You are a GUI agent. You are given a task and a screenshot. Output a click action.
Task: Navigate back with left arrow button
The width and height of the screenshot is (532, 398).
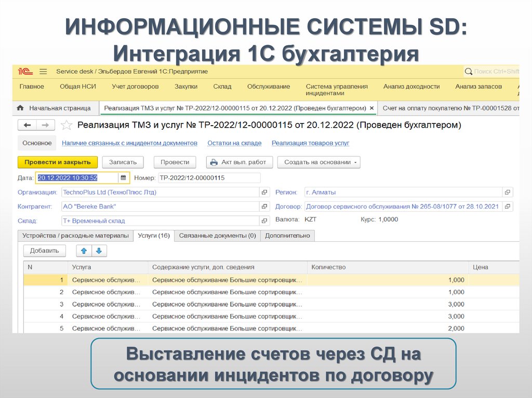point(27,125)
